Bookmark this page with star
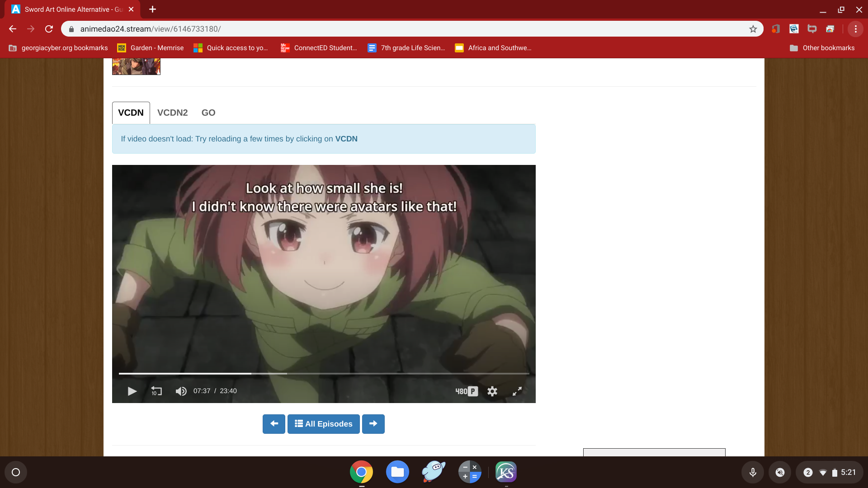 (x=753, y=29)
